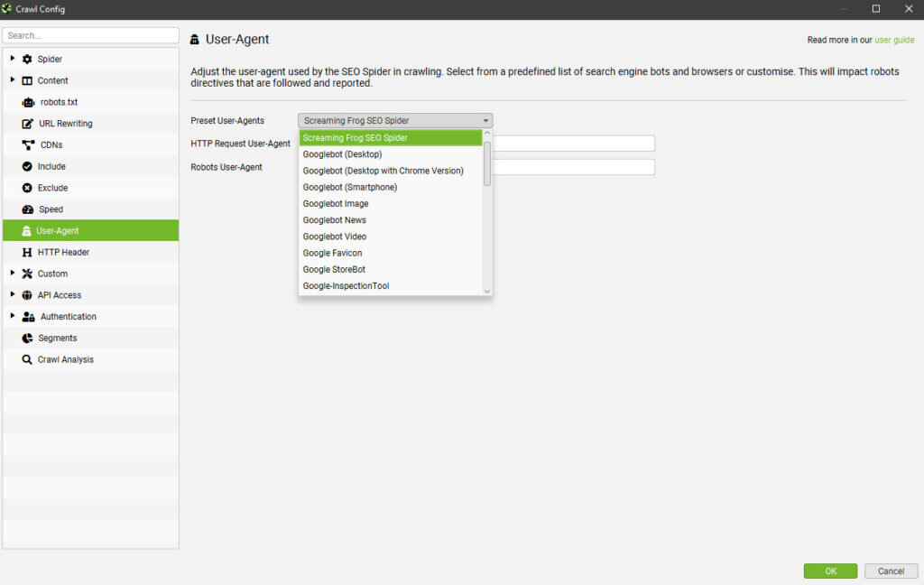Click the Crawl Config frog logo

(6, 9)
